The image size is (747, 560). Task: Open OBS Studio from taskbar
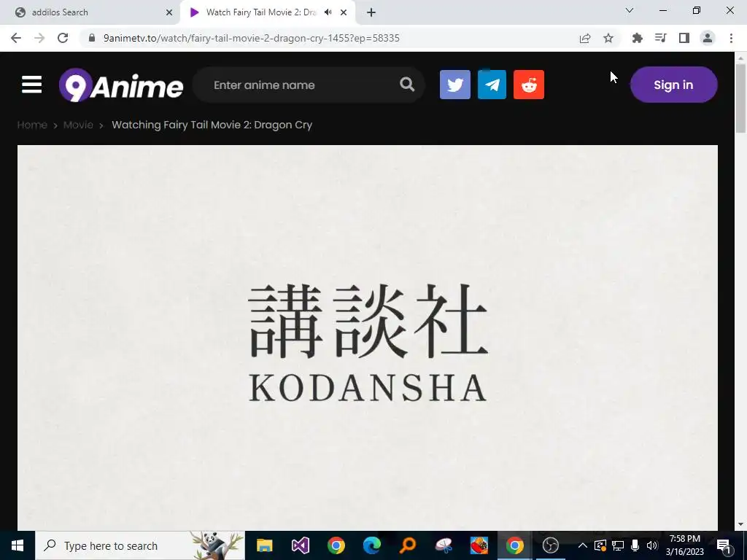[550, 545]
